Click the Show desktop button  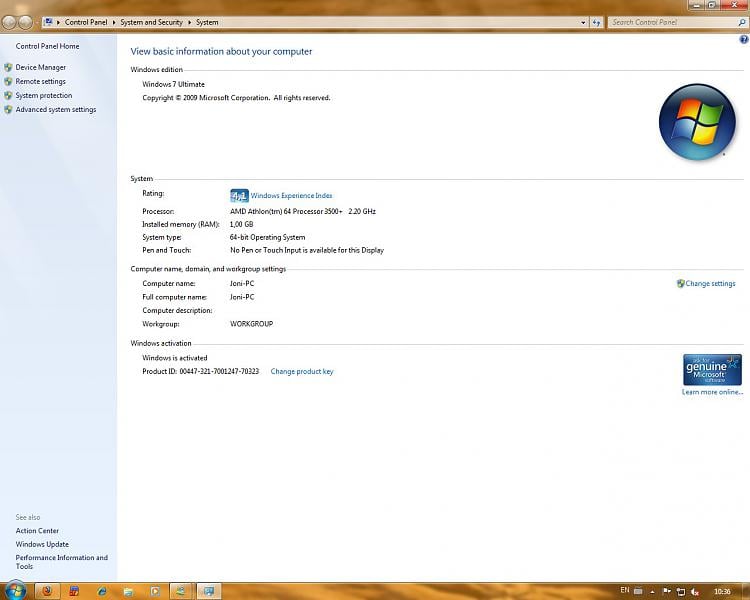coord(746,592)
